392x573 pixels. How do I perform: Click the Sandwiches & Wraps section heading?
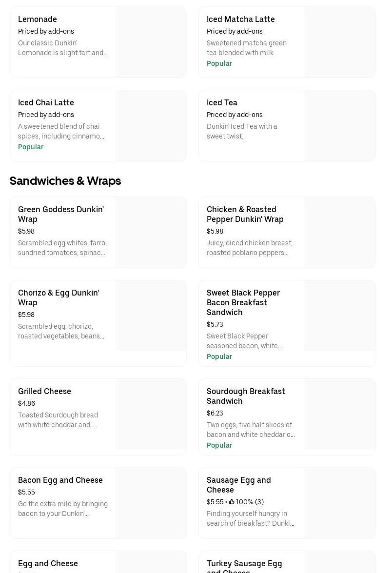[x=65, y=180]
